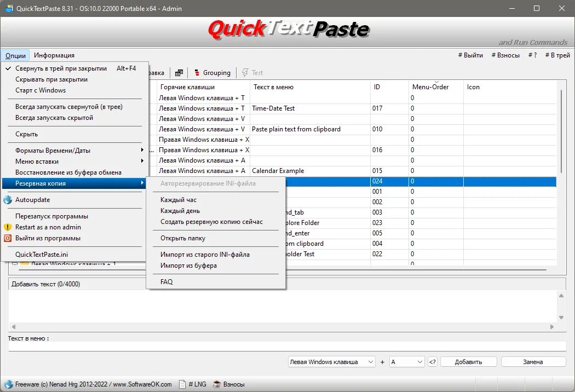Click the overlapping-windows icon on the toolbar
575x392 pixels.
179,72
